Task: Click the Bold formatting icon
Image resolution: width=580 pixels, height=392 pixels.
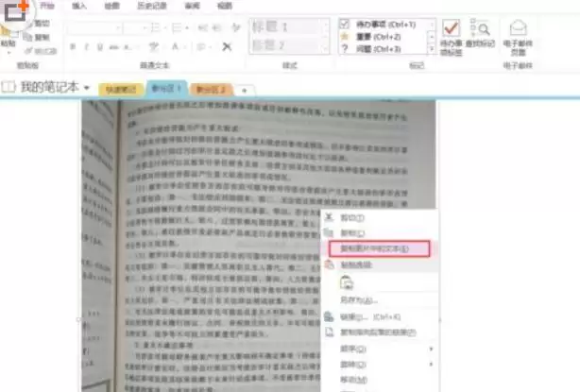Action: pos(73,47)
